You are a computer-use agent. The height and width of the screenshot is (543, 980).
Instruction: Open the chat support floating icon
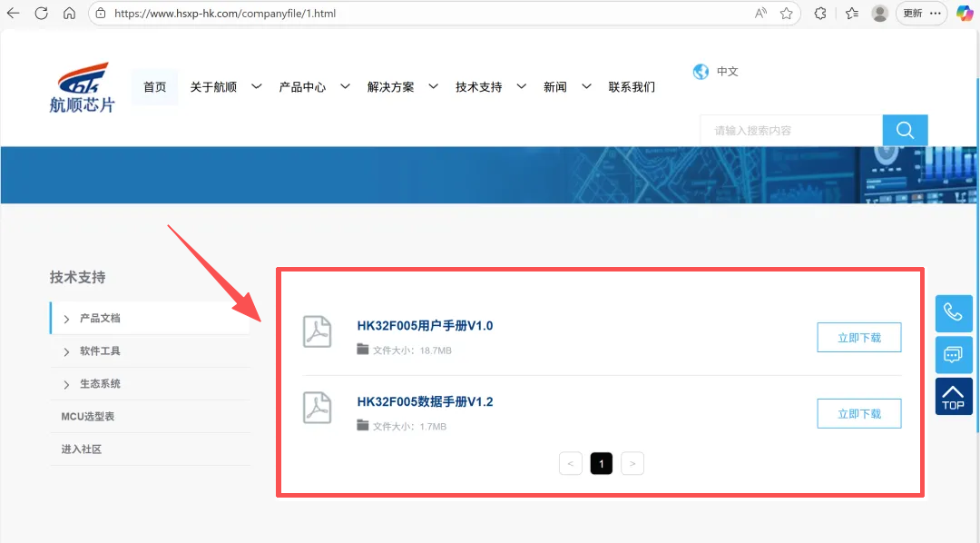954,354
